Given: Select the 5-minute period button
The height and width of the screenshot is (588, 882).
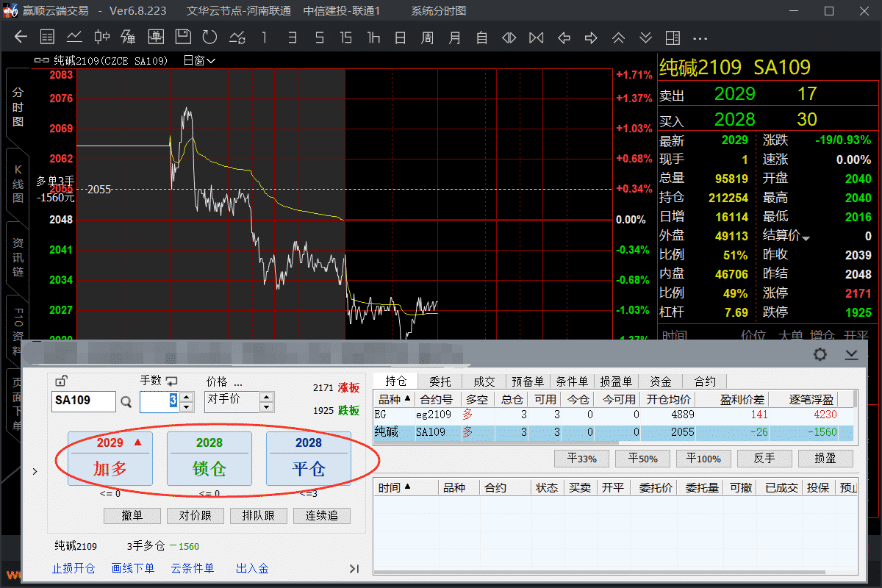Looking at the screenshot, I should (x=319, y=37).
